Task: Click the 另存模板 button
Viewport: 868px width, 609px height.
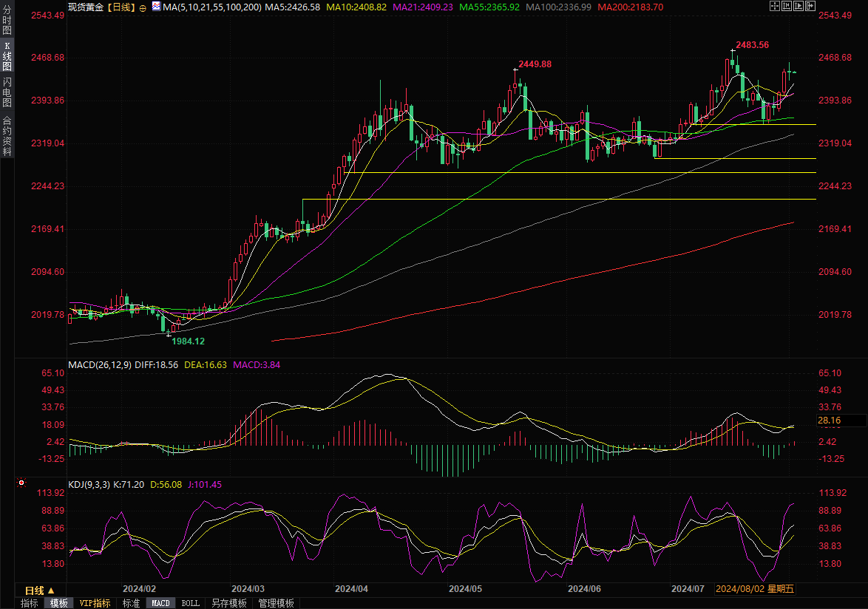Action: tap(228, 603)
